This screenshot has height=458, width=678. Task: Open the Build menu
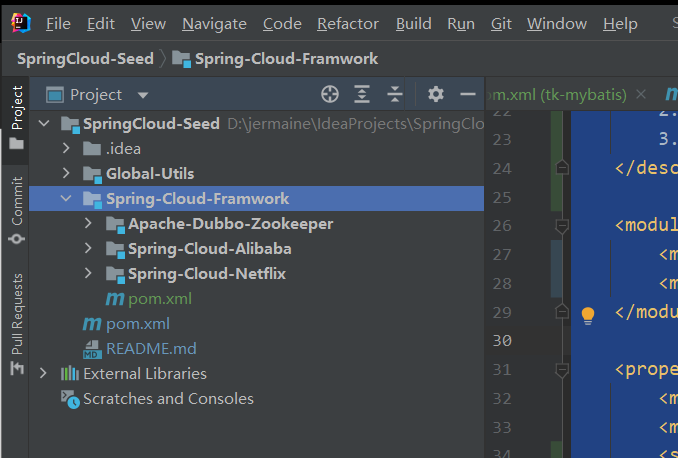[x=414, y=24]
